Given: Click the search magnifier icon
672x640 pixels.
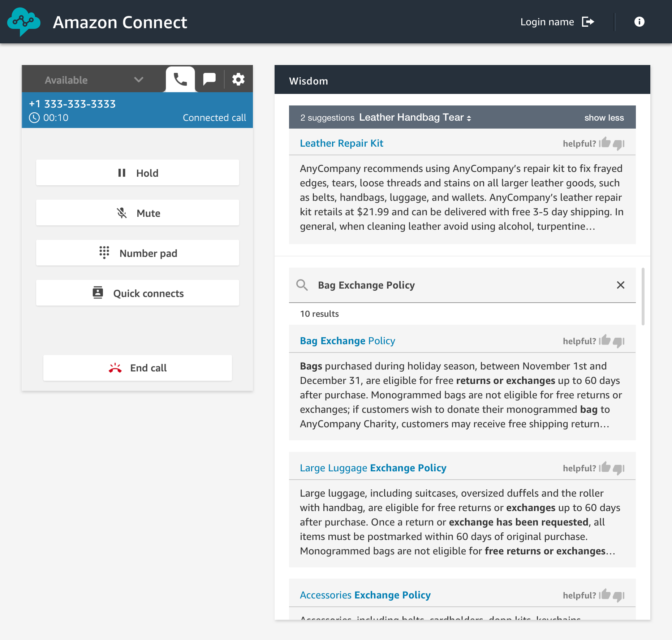Looking at the screenshot, I should [x=302, y=285].
